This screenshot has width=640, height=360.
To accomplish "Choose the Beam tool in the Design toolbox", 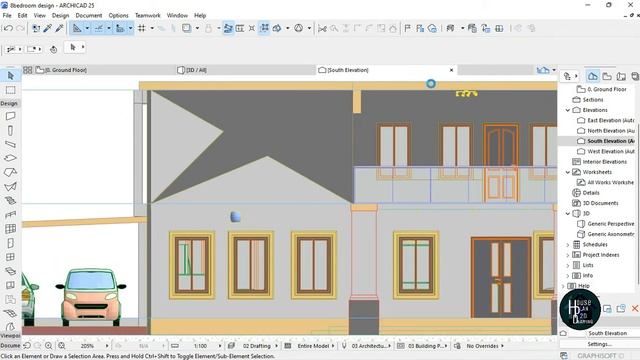I will [x=11, y=144].
